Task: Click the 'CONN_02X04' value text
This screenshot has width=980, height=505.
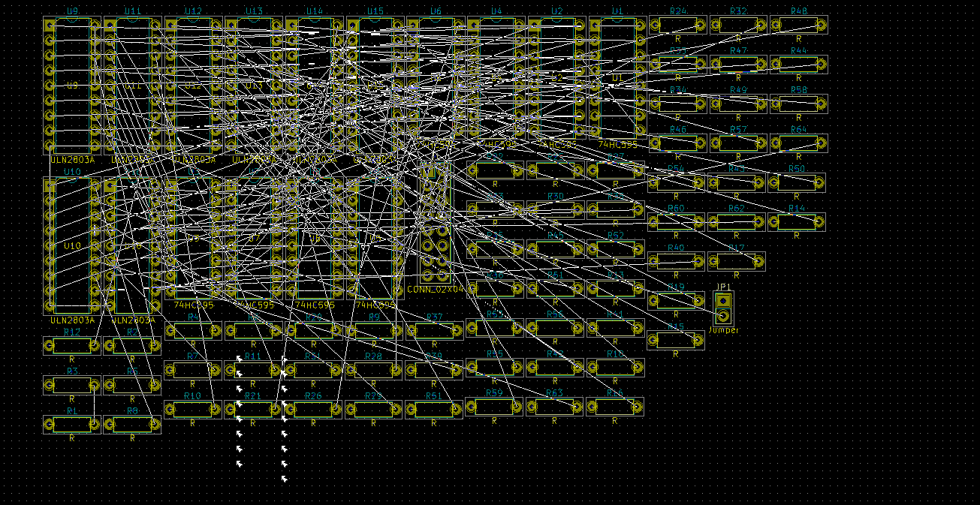Action: (x=436, y=289)
